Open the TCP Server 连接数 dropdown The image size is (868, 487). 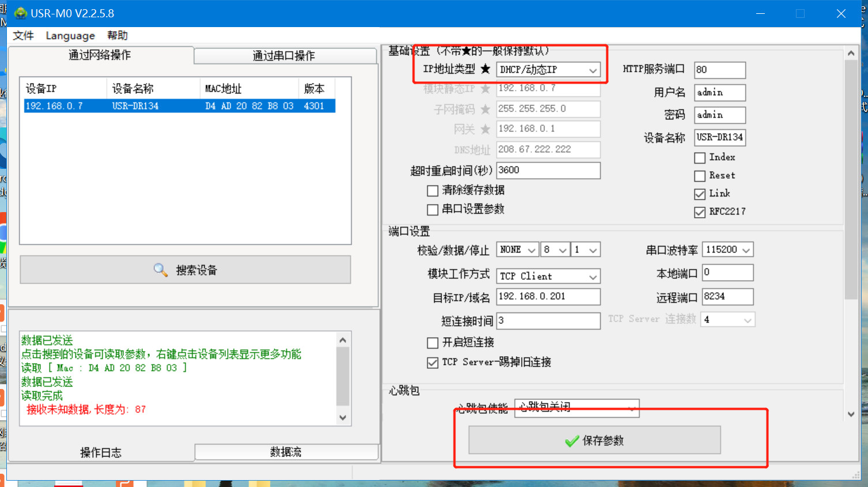point(728,319)
